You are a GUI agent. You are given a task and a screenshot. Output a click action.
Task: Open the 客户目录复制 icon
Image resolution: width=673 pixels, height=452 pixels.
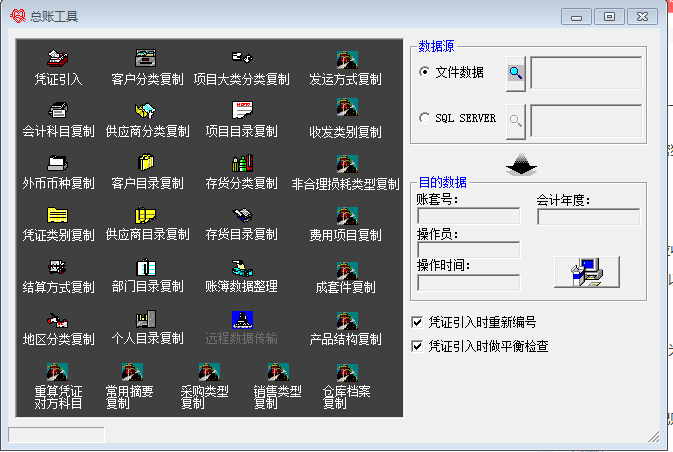pyautogui.click(x=146, y=162)
